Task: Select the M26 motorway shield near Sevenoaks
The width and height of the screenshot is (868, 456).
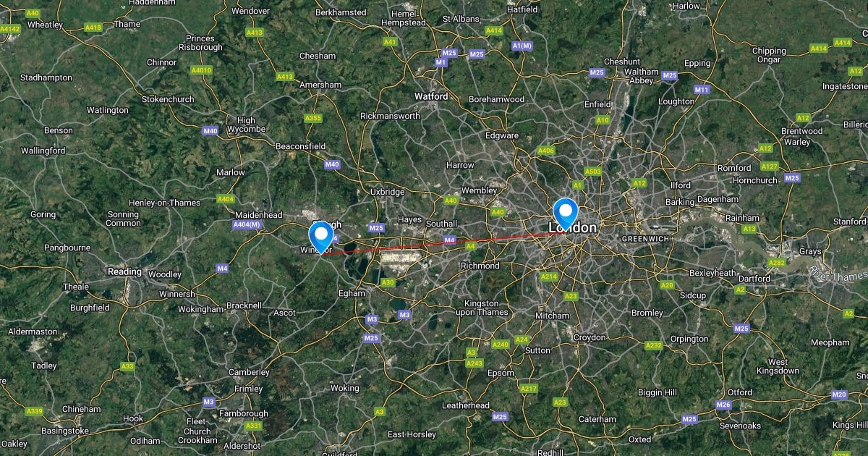Action: coord(723,405)
